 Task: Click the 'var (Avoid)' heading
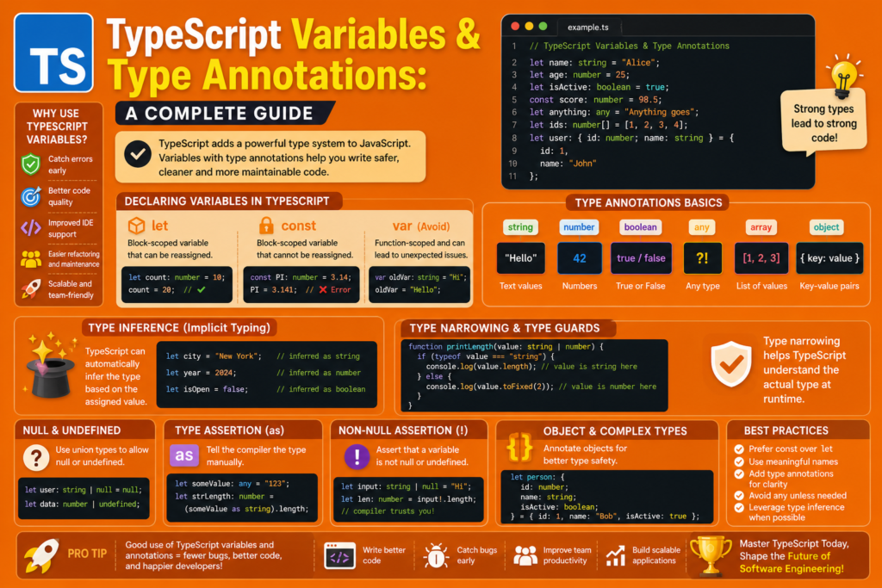point(420,226)
